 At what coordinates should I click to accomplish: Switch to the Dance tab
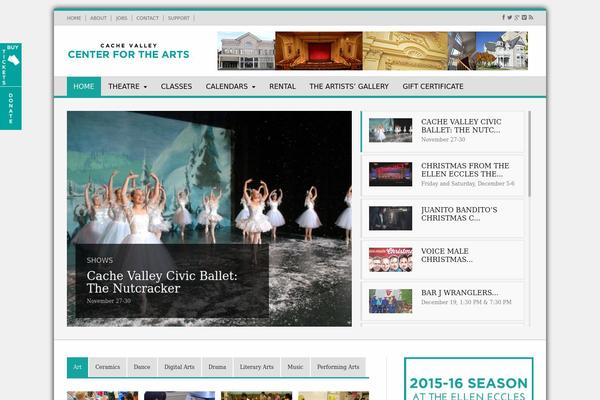point(142,367)
